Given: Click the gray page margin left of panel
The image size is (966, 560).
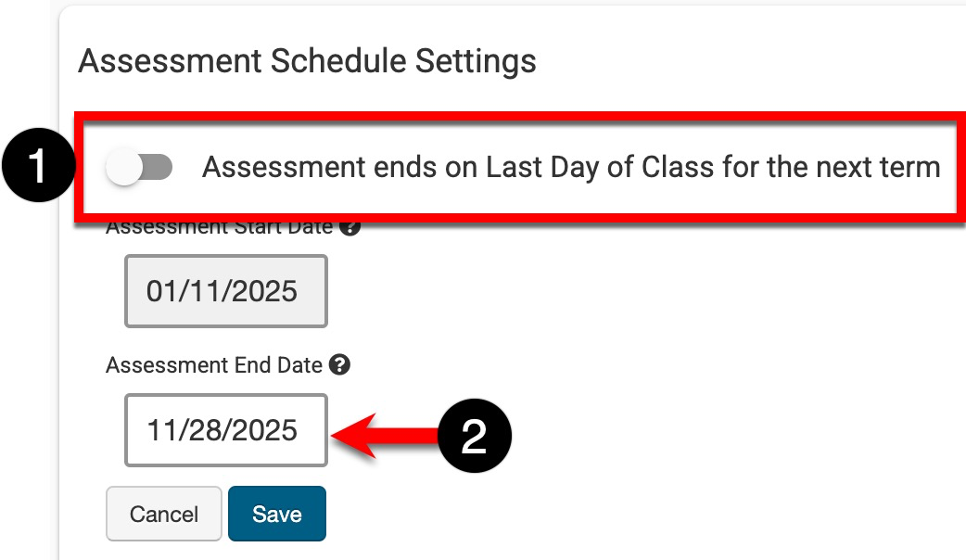Looking at the screenshot, I should click(28, 371).
